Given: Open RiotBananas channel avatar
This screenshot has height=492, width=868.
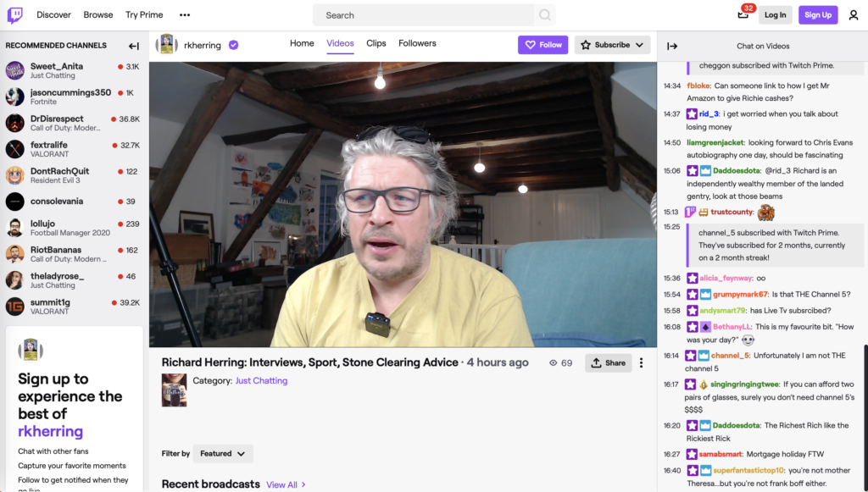Looking at the screenshot, I should click(15, 254).
